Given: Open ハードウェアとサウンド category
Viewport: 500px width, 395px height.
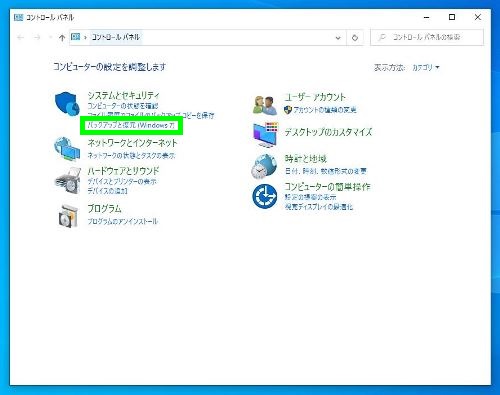Looking at the screenshot, I should 123,171.
